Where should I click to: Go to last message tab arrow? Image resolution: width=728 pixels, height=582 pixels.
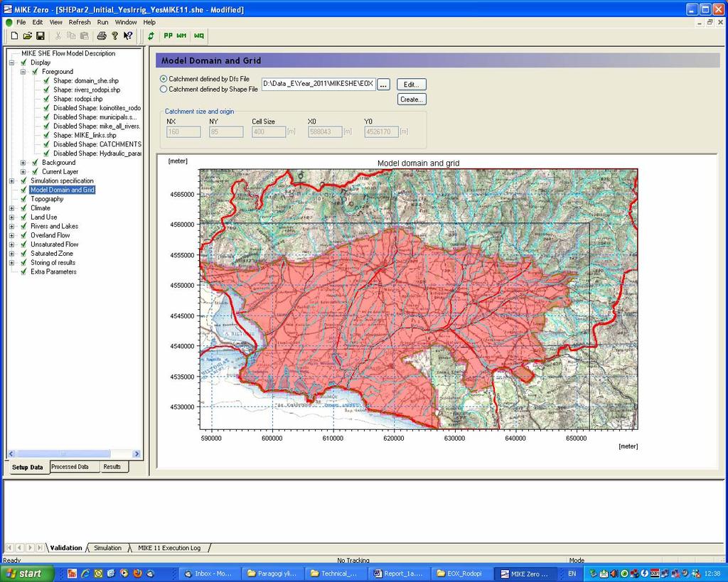pyautogui.click(x=40, y=548)
